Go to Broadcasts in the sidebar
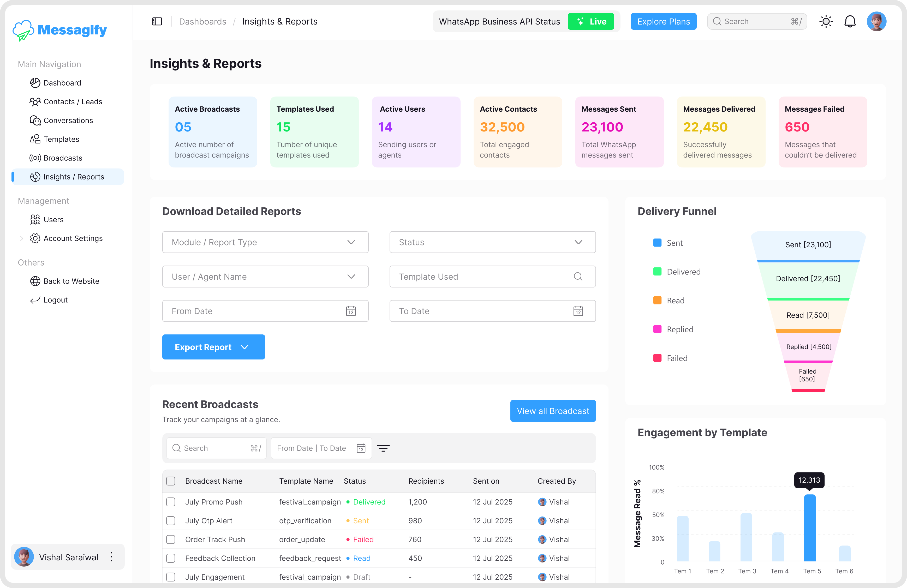Image resolution: width=907 pixels, height=588 pixels. 63,158
